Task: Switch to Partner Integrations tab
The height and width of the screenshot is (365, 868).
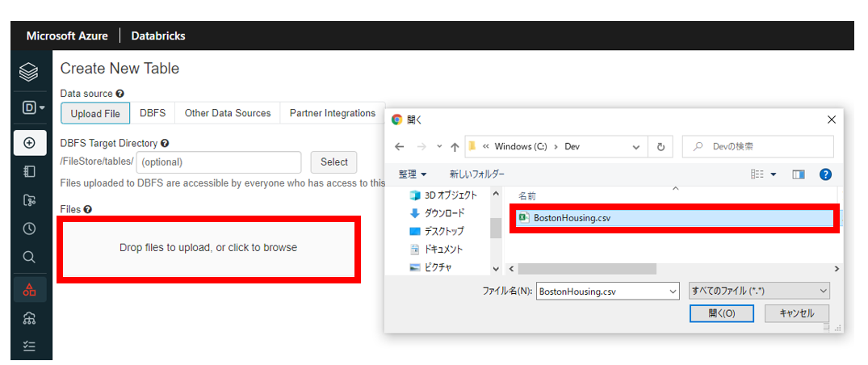Action: click(332, 113)
